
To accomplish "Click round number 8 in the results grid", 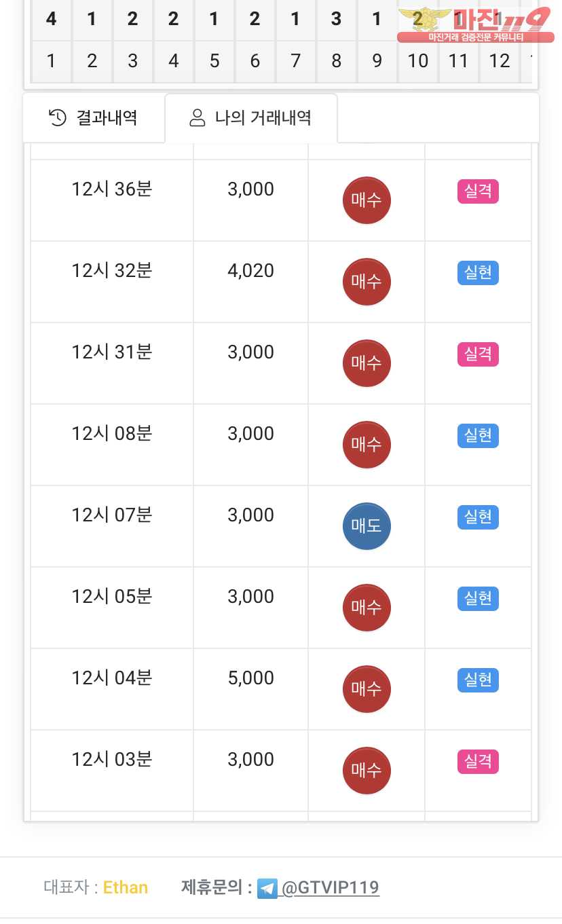I will coord(336,61).
